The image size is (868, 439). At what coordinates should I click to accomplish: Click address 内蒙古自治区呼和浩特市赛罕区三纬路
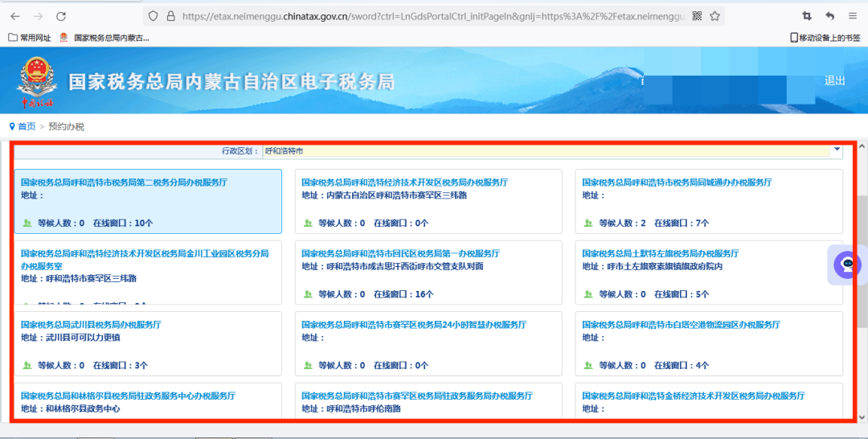396,195
